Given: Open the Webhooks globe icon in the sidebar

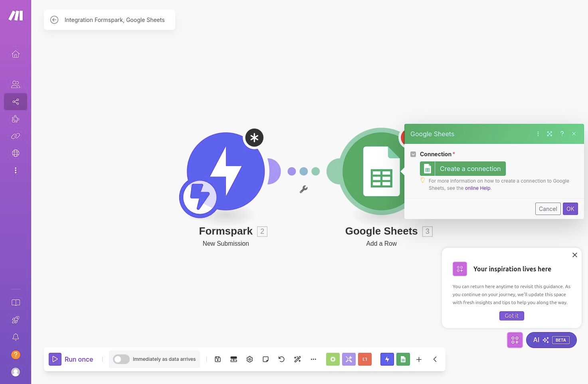Looking at the screenshot, I should tap(16, 153).
